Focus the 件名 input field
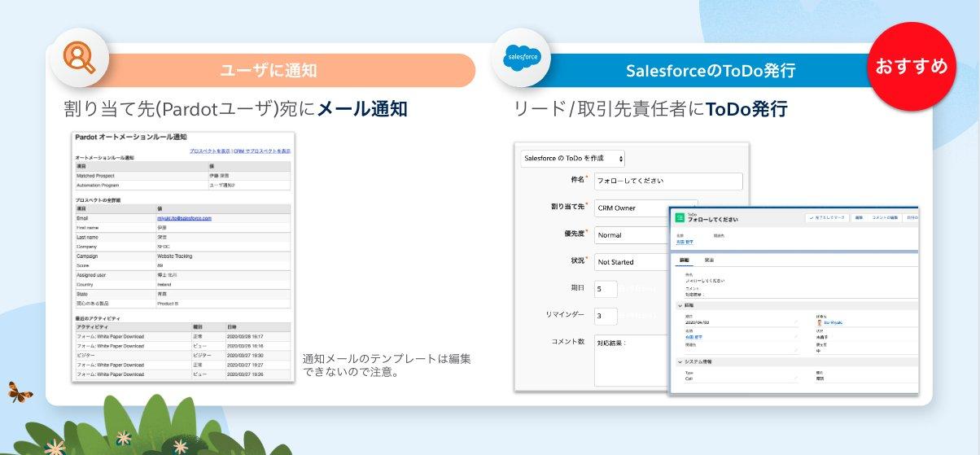Screen dimensions: 980x455 pos(668,182)
